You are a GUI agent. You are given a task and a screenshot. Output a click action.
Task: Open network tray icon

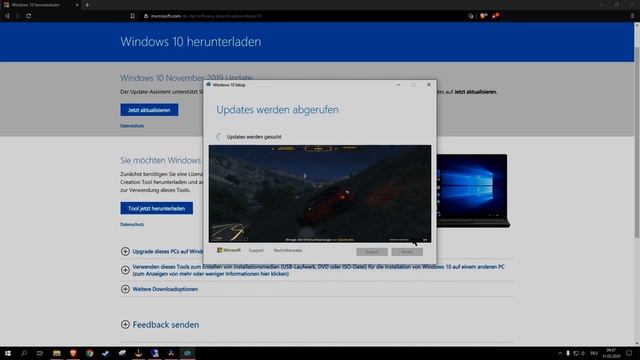click(x=576, y=353)
